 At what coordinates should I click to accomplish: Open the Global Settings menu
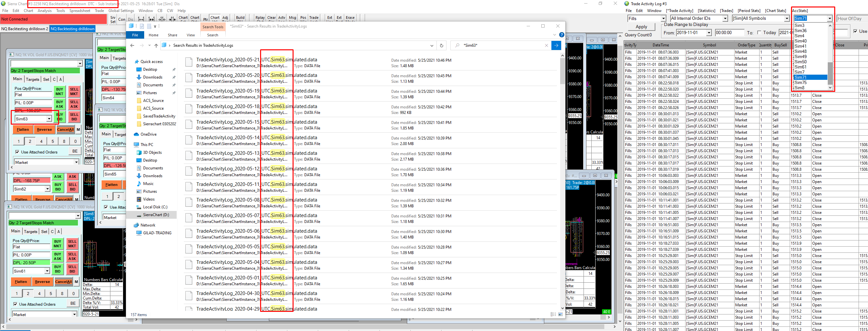click(x=121, y=11)
